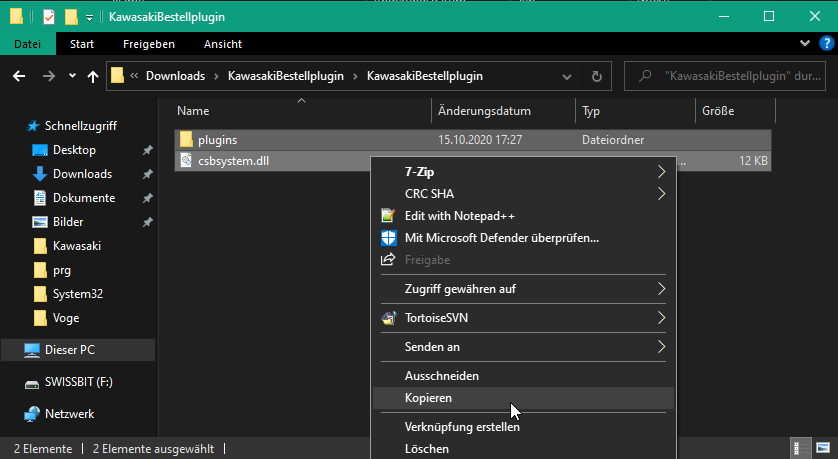Expand the ribbon chevron
Viewport: 838px width, 459px height.
coord(805,43)
